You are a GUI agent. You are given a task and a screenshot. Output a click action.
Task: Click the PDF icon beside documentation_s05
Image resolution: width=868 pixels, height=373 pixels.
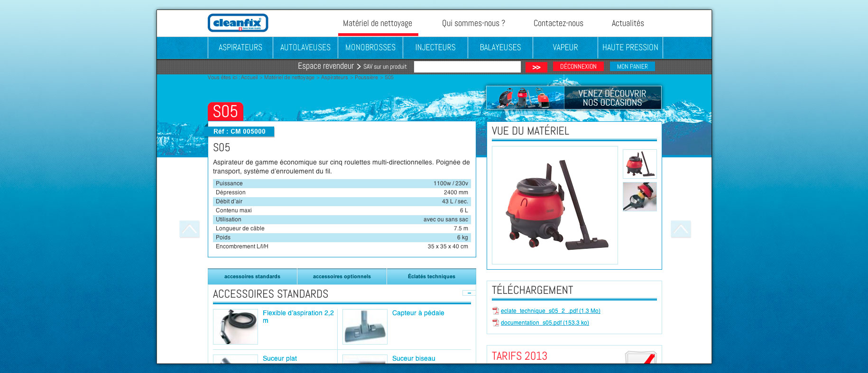[x=496, y=323]
